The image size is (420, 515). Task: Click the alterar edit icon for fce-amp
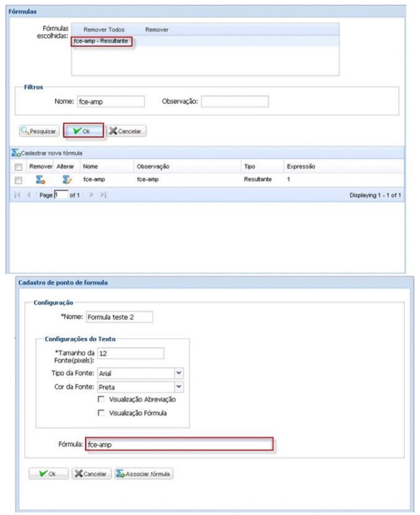(x=66, y=179)
